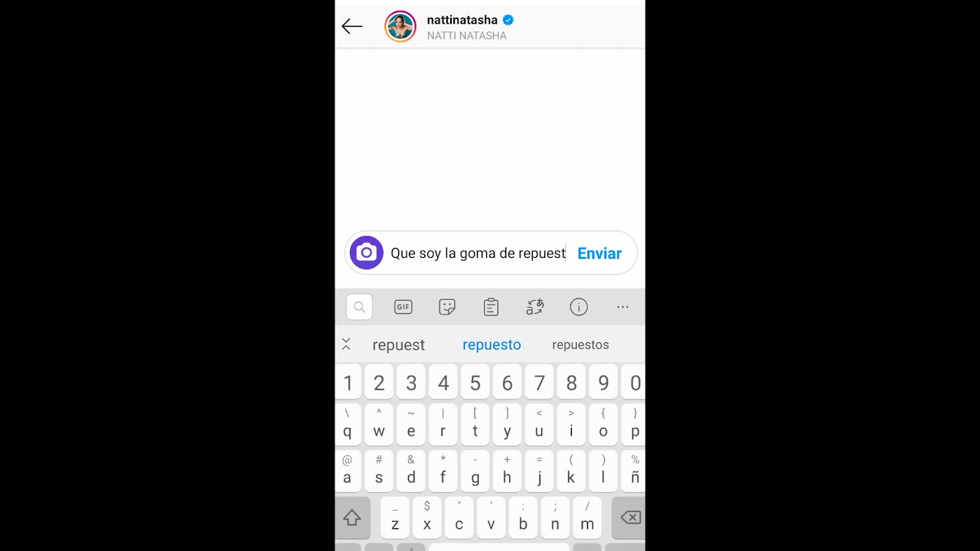Tap the backspace key
The width and height of the screenshot is (980, 551).
pos(630,518)
